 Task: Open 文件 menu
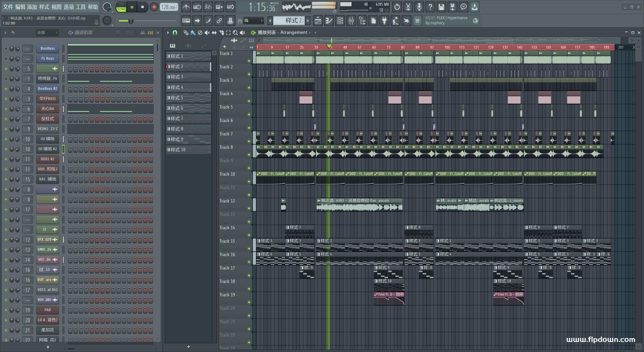pyautogui.click(x=8, y=7)
